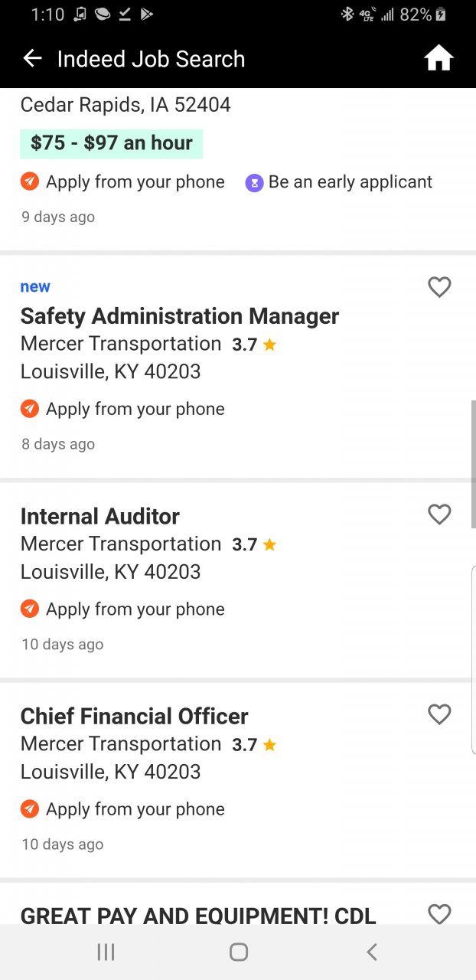Save the Chief Financial Officer job
The image size is (476, 980).
tap(439, 714)
